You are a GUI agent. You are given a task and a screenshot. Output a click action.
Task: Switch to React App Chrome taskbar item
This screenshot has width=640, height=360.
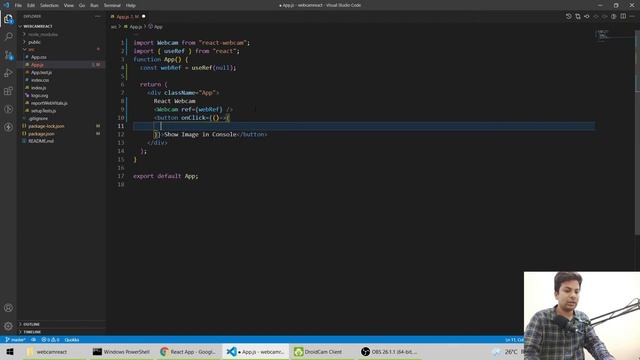tap(188, 352)
